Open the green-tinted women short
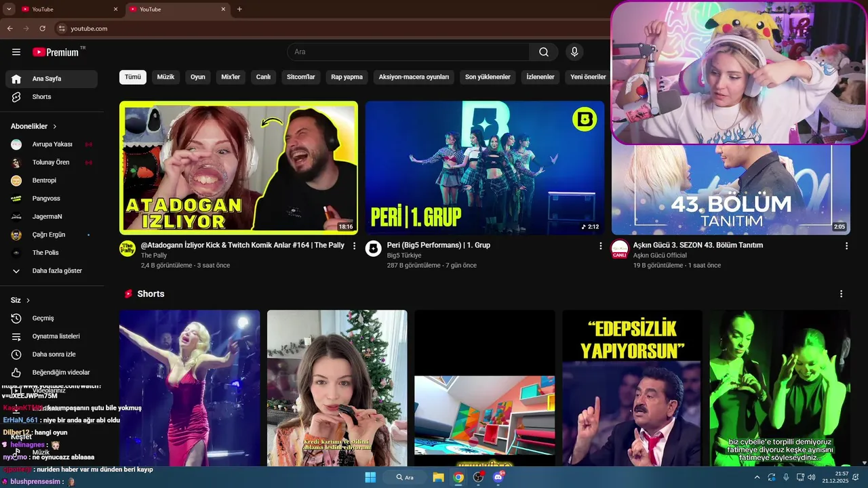The height and width of the screenshot is (488, 868). click(x=780, y=388)
